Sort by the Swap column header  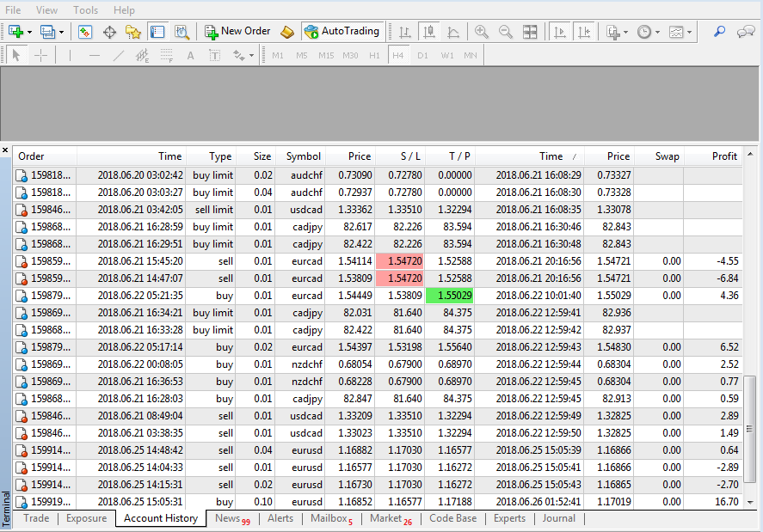click(659, 156)
